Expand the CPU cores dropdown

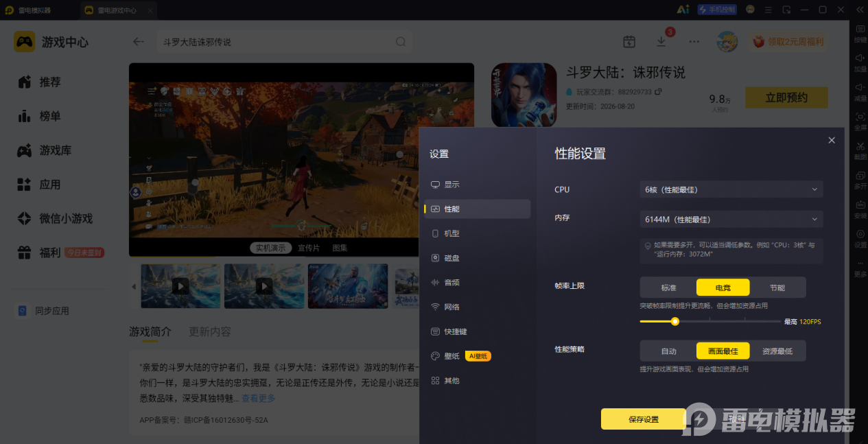tap(731, 189)
